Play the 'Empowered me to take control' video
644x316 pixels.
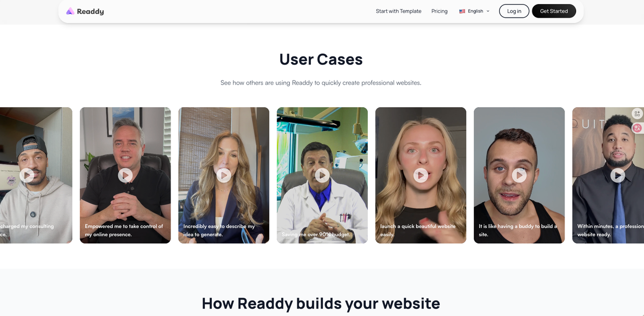click(125, 175)
